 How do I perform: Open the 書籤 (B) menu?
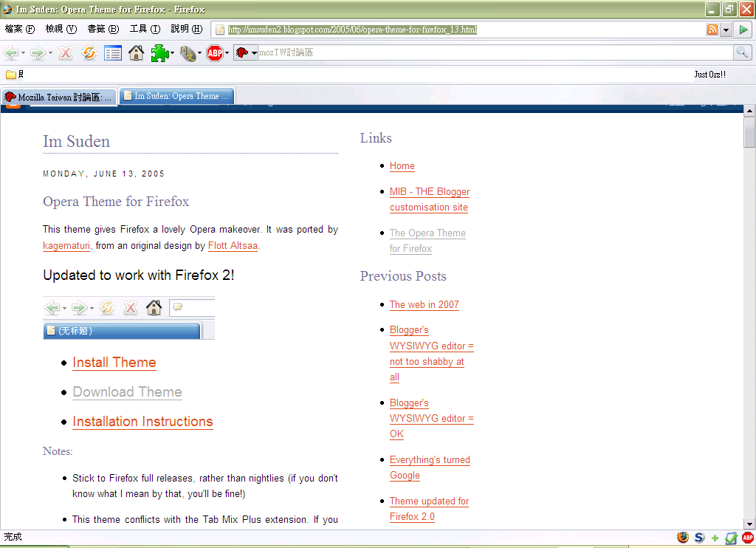pyautogui.click(x=103, y=29)
